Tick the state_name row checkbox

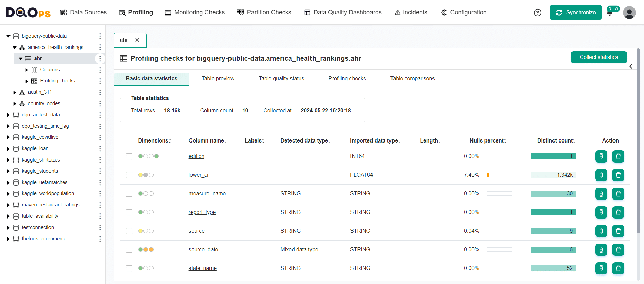(129, 268)
